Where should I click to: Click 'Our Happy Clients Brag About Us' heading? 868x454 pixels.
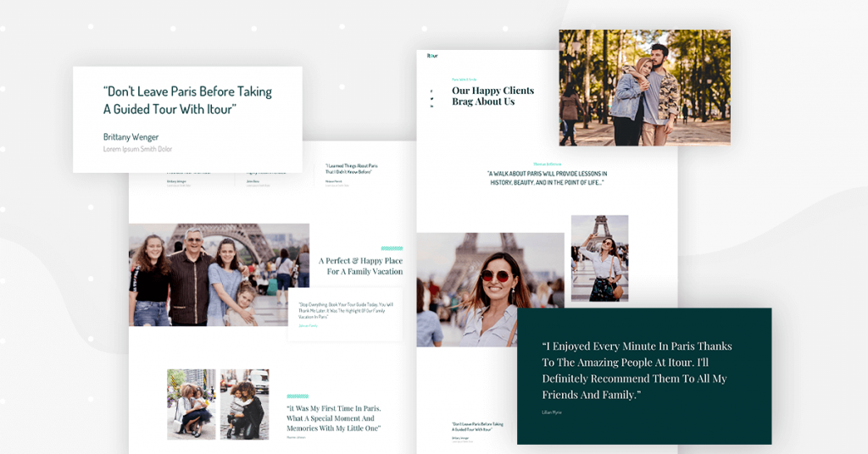click(x=492, y=97)
